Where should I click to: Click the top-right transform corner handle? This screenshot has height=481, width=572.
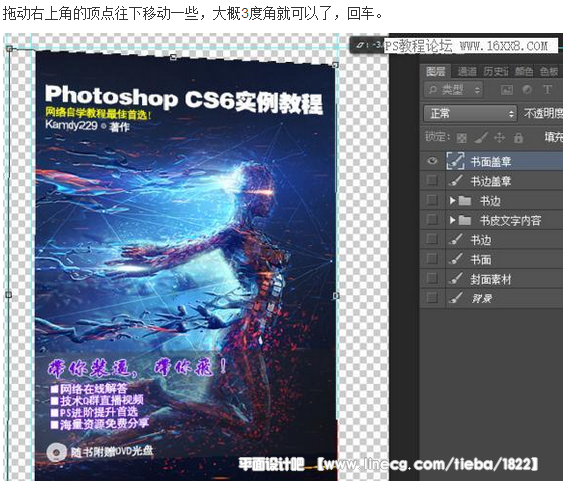tap(336, 65)
